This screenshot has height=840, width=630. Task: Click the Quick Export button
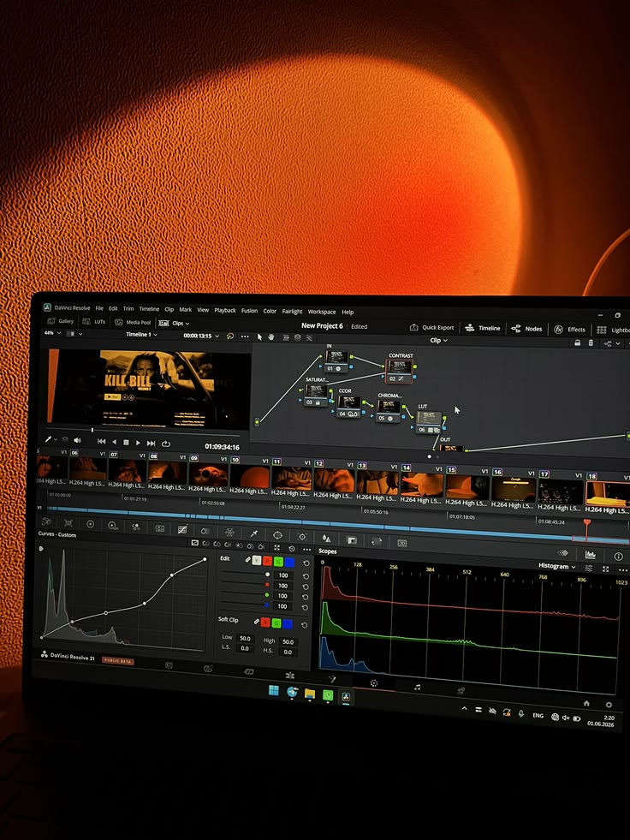[431, 327]
